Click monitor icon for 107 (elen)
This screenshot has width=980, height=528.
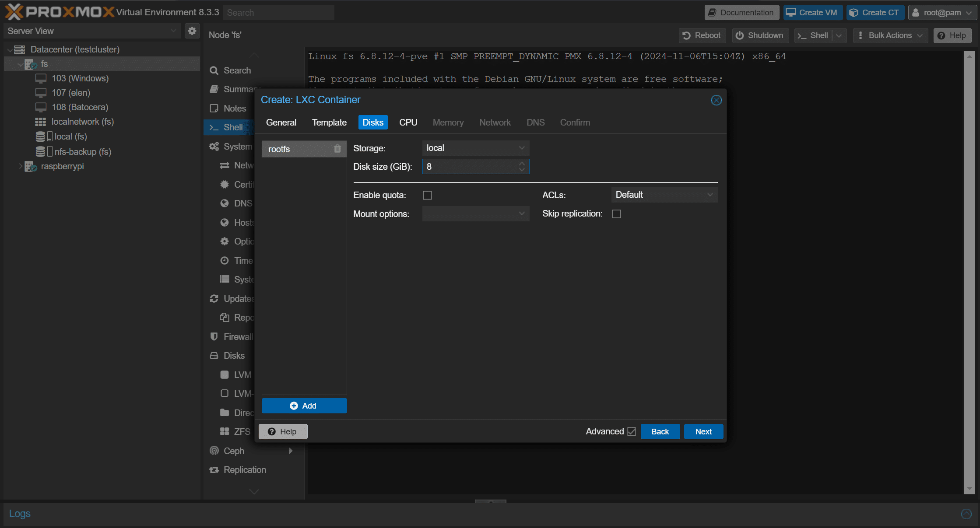pos(41,93)
